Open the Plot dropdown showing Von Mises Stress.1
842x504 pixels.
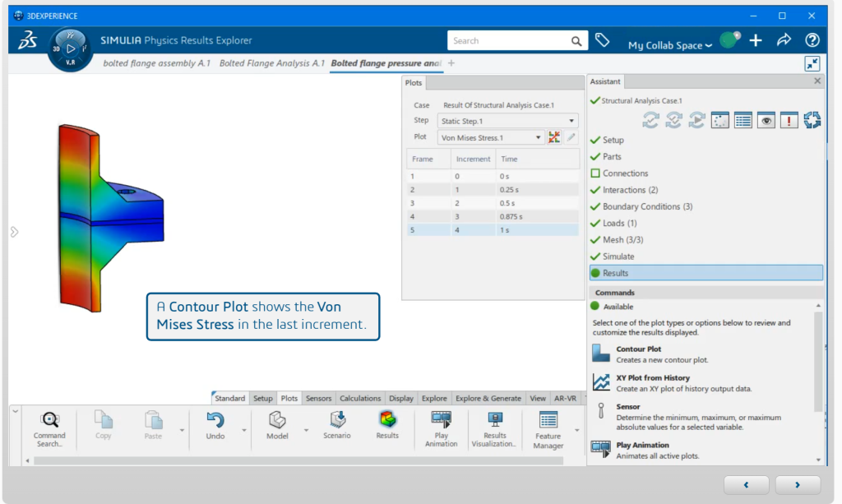tap(491, 137)
